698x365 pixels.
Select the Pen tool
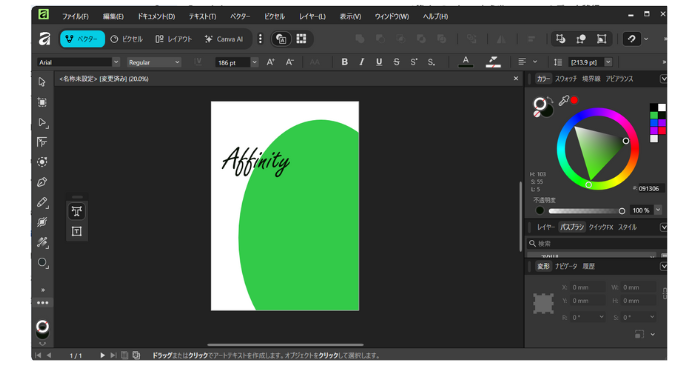[x=42, y=182]
